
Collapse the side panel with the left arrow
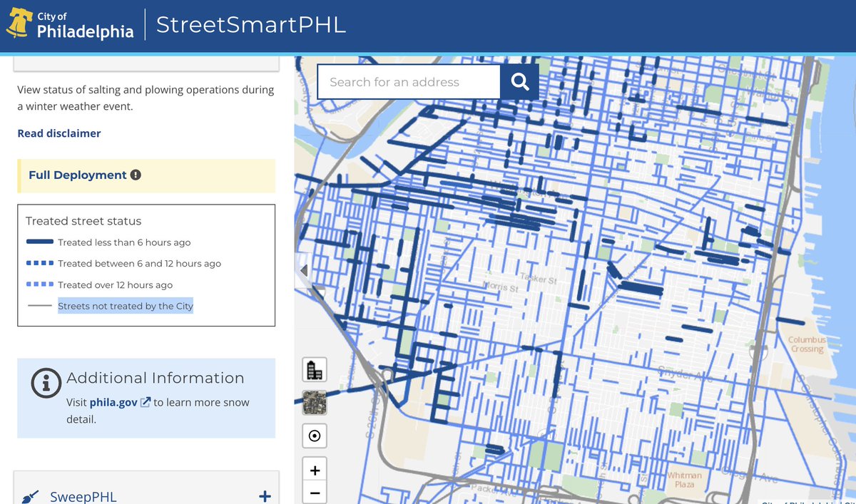tap(304, 270)
